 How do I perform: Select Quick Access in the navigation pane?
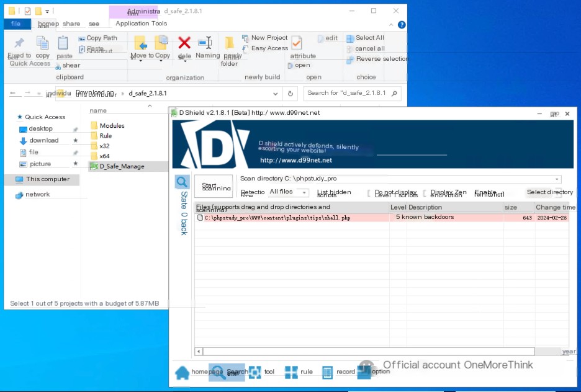point(45,117)
